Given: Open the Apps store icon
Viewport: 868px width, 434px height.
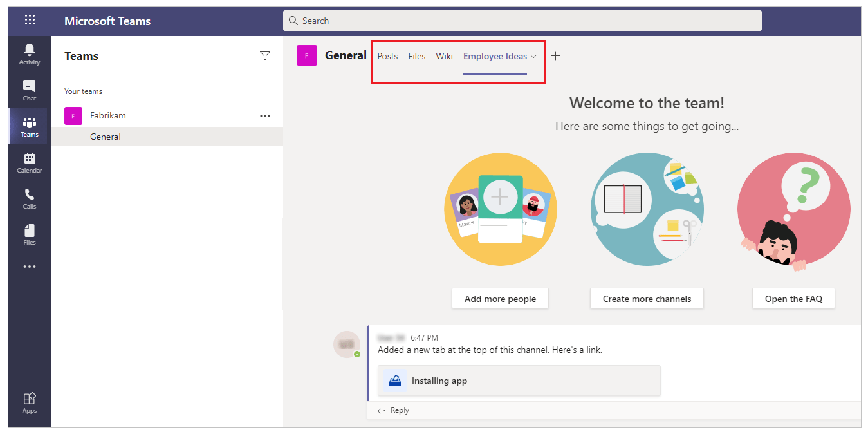Looking at the screenshot, I should point(30,402).
